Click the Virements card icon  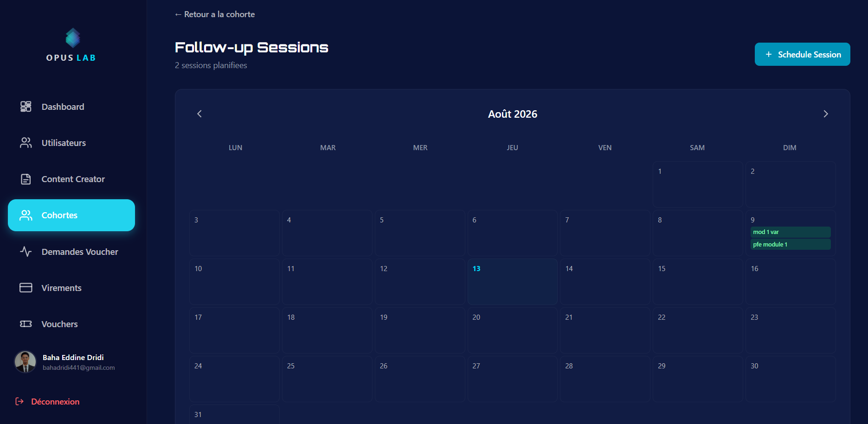pyautogui.click(x=26, y=288)
